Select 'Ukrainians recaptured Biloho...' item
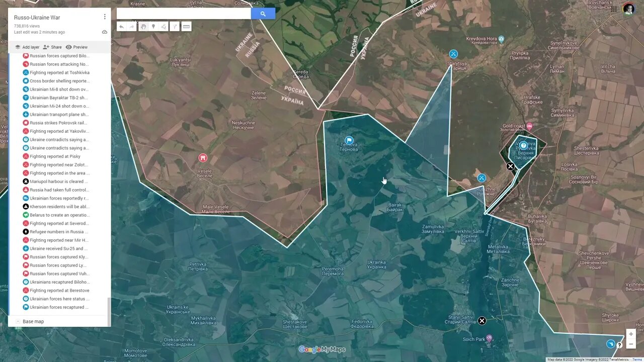 click(56, 282)
